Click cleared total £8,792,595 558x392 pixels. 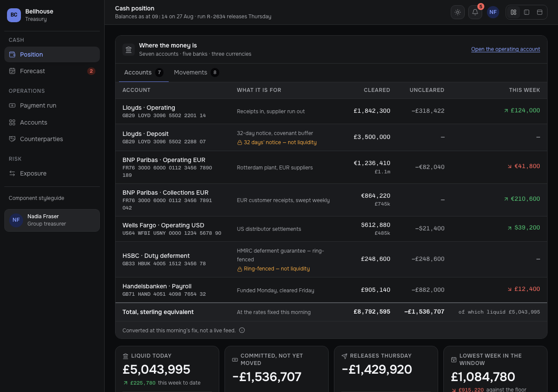[x=372, y=312]
